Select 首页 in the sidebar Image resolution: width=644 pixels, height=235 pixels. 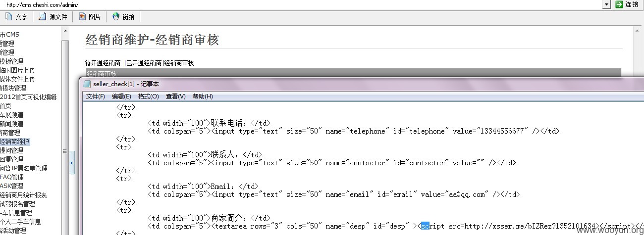point(5,106)
